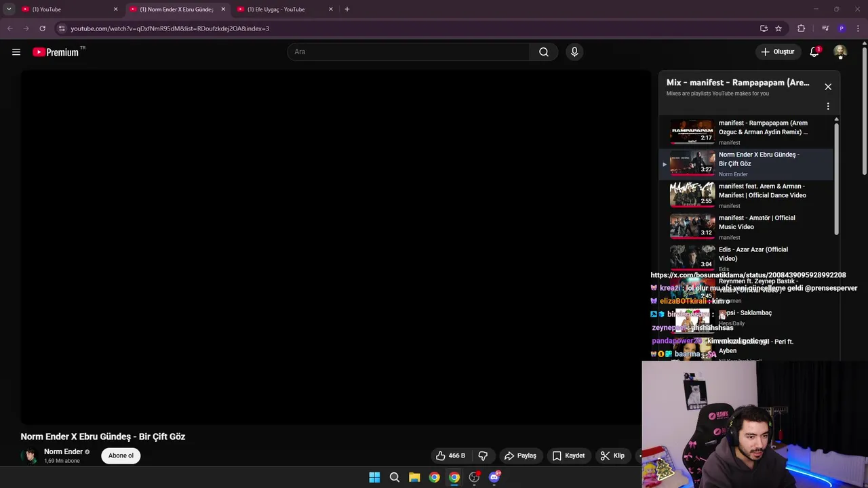Close the Mix playlist panel

pos(828,87)
